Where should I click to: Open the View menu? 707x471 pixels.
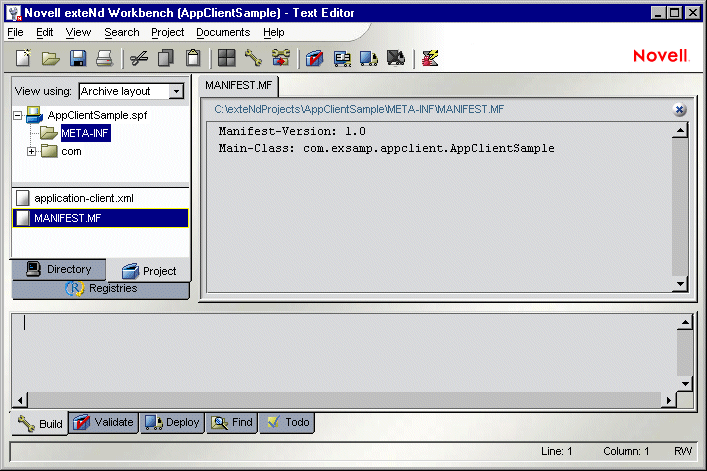pos(78,32)
